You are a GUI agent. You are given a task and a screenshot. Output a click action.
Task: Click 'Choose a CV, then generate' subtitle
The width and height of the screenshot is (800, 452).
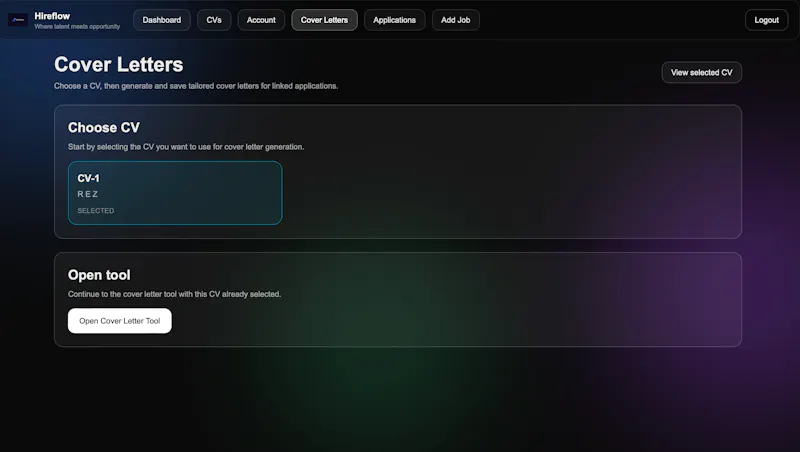point(196,86)
